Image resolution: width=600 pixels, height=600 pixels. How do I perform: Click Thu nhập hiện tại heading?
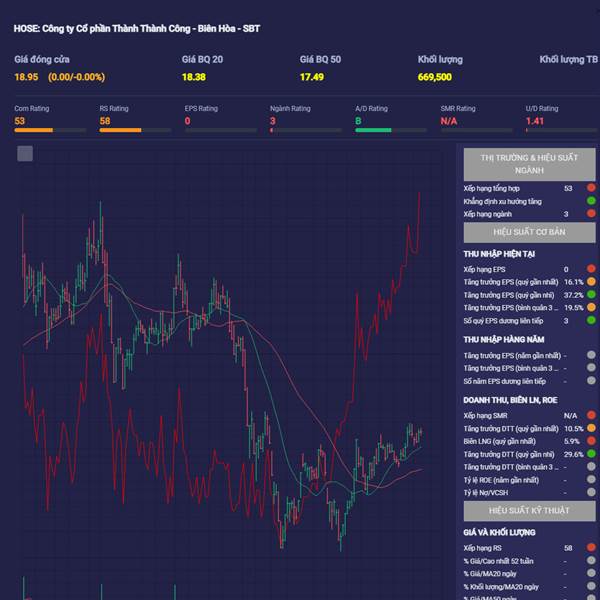[499, 254]
